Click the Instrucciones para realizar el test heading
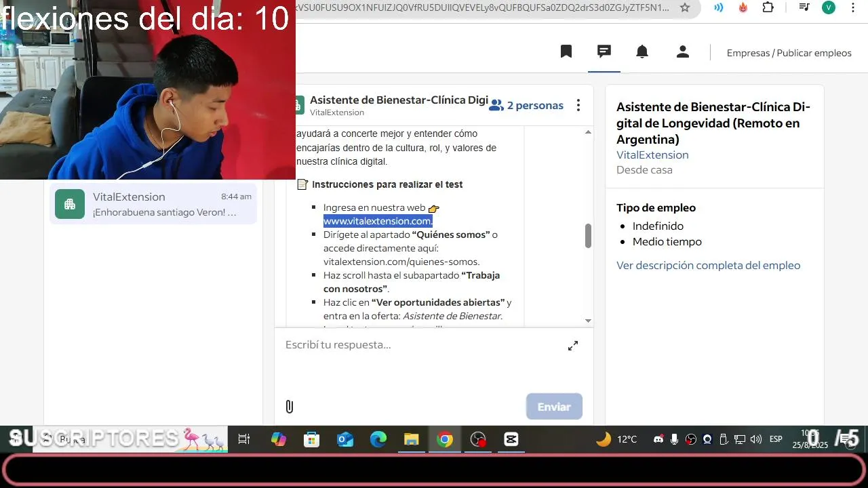This screenshot has width=868, height=488. pyautogui.click(x=387, y=184)
